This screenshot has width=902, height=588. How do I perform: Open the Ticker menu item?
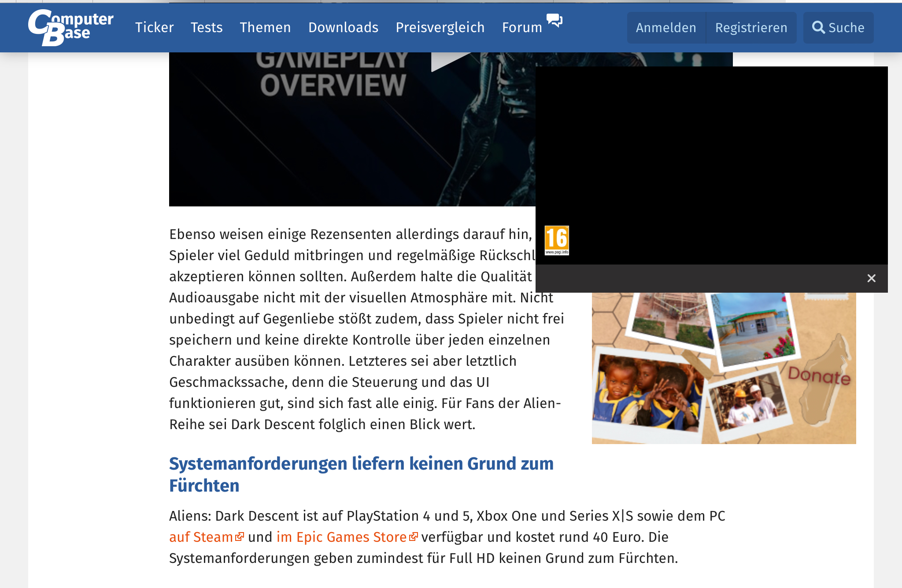[x=154, y=27]
